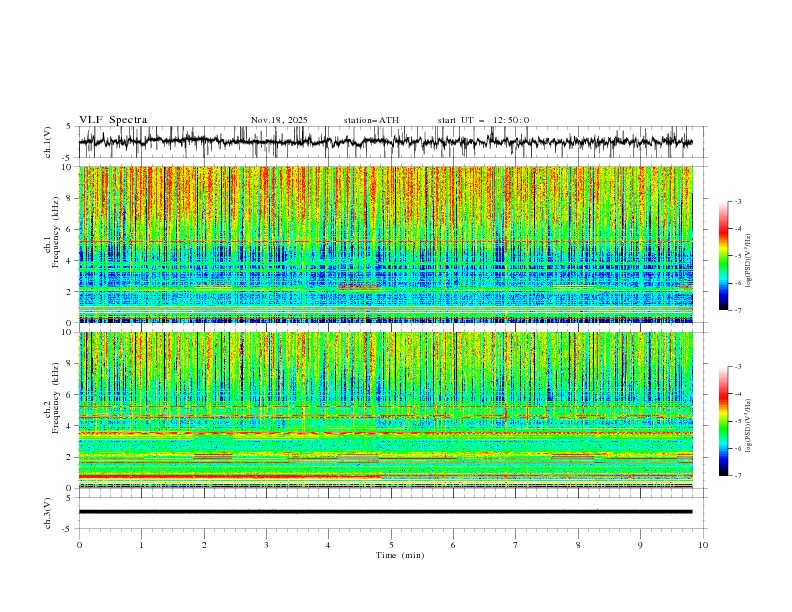Screen dimensions: 792x612
Task: Click time-axis tick label "3"
Action: pos(266,545)
